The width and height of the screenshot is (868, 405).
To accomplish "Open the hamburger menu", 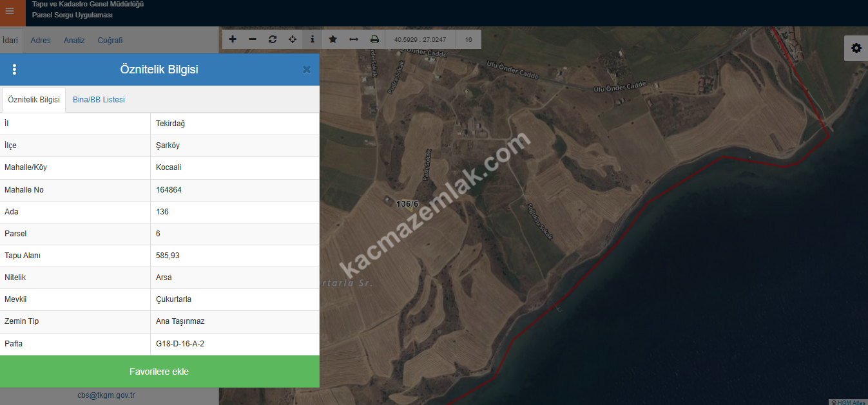I will click(10, 11).
